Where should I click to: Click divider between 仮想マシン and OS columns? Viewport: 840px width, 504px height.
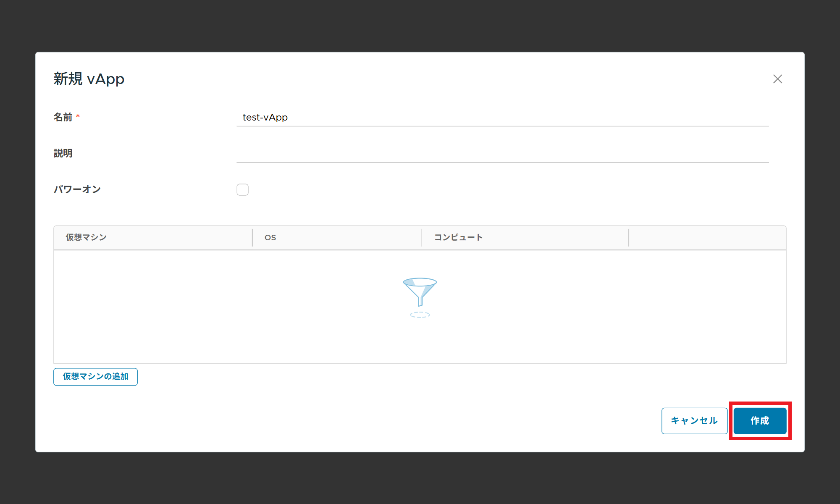[x=252, y=237]
